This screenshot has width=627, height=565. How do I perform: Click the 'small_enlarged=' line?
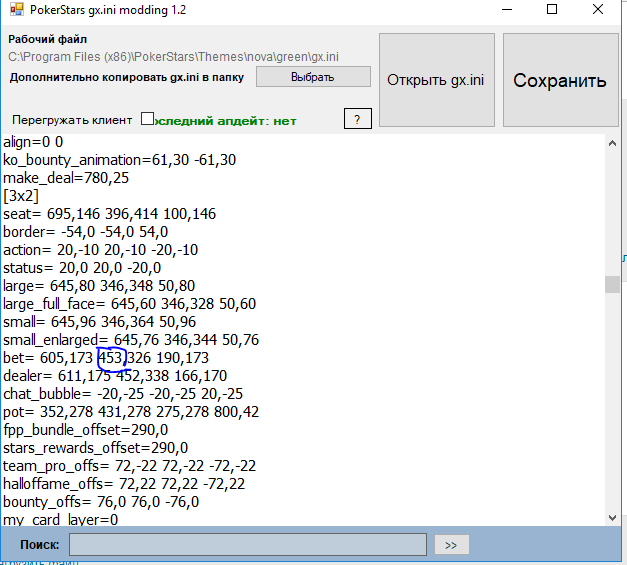coord(131,340)
